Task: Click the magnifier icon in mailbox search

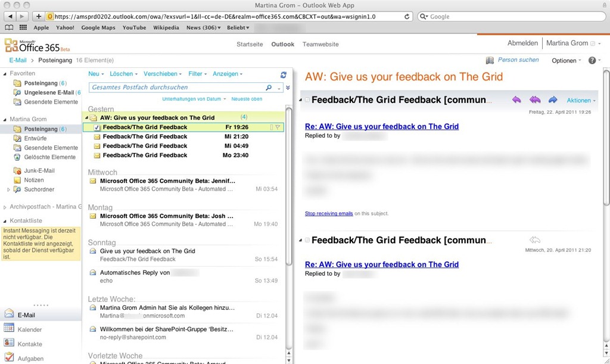Action: point(269,88)
